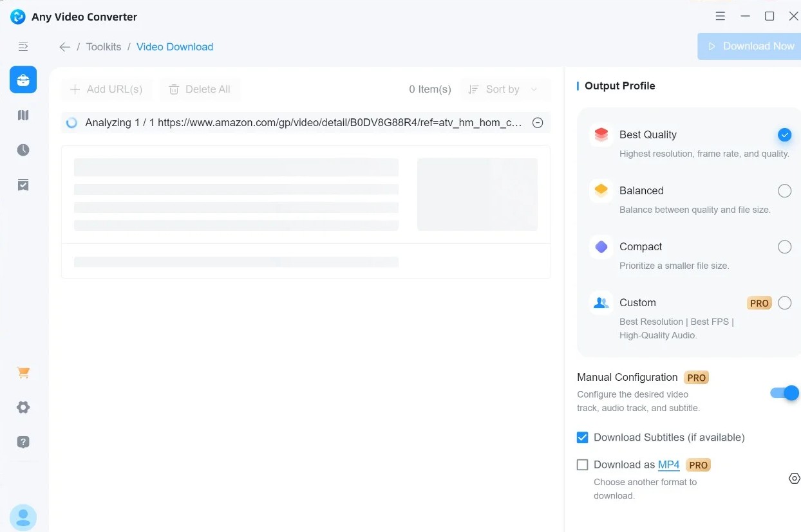Image resolution: width=801 pixels, height=532 pixels.
Task: Collapse the analyzing URL entry
Action: click(538, 122)
